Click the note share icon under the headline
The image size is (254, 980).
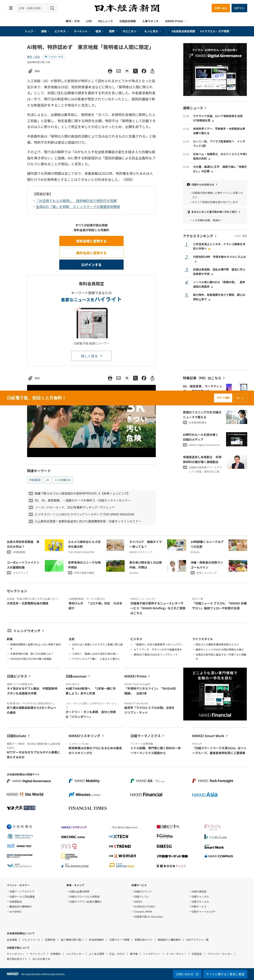pyautogui.click(x=127, y=71)
